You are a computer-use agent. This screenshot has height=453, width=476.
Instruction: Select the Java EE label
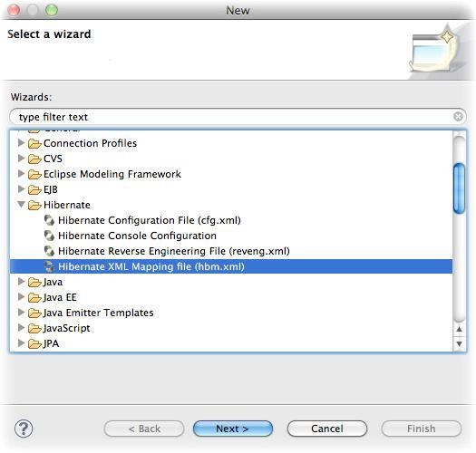[x=60, y=298]
